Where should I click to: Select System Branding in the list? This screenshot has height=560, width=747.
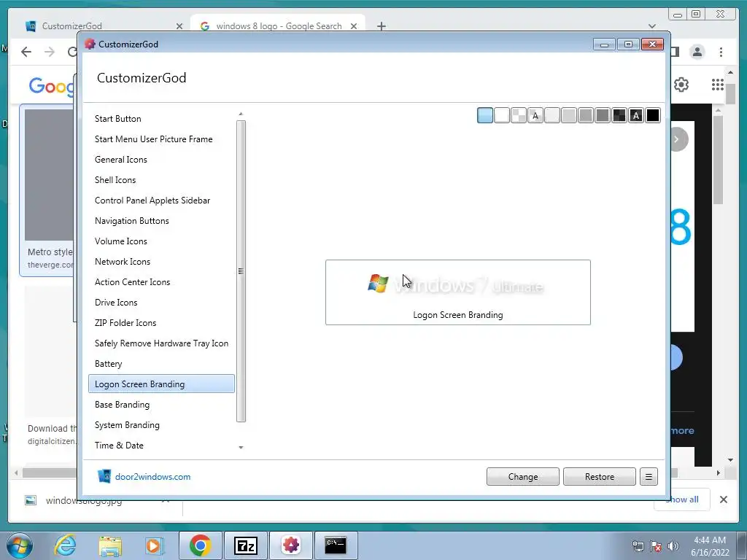pyautogui.click(x=161, y=425)
